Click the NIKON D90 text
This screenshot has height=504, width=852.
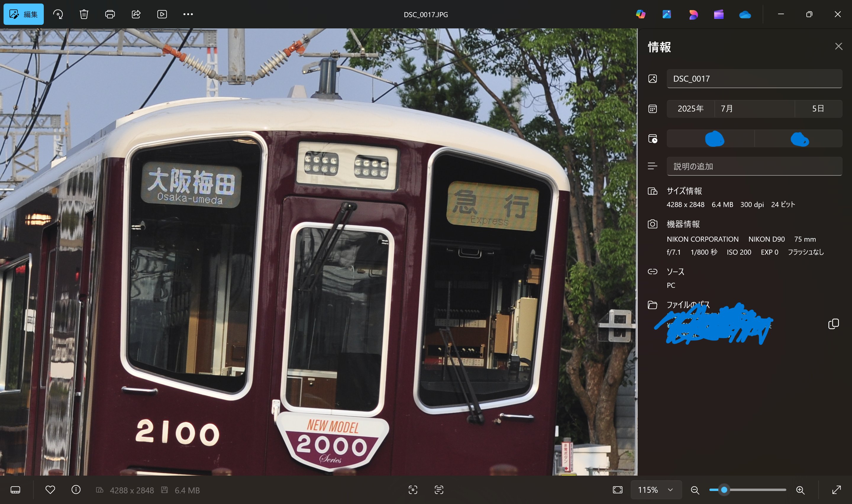pos(767,239)
